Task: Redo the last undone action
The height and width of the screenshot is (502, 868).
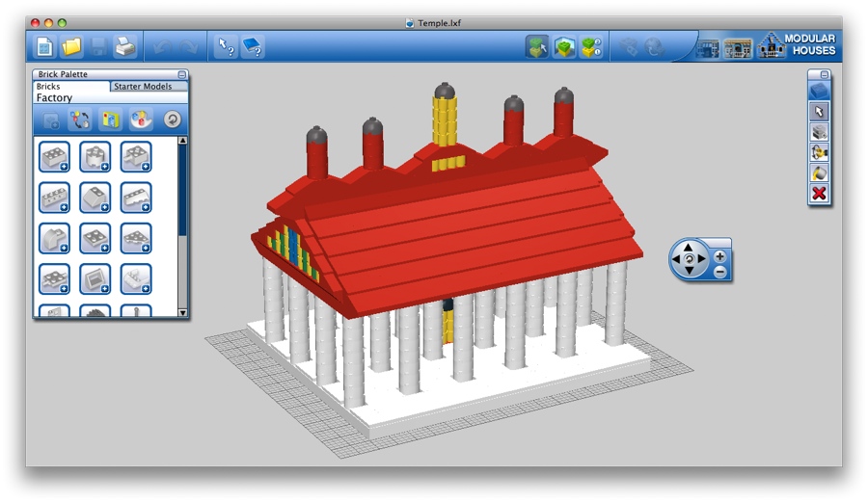Action: (x=188, y=47)
